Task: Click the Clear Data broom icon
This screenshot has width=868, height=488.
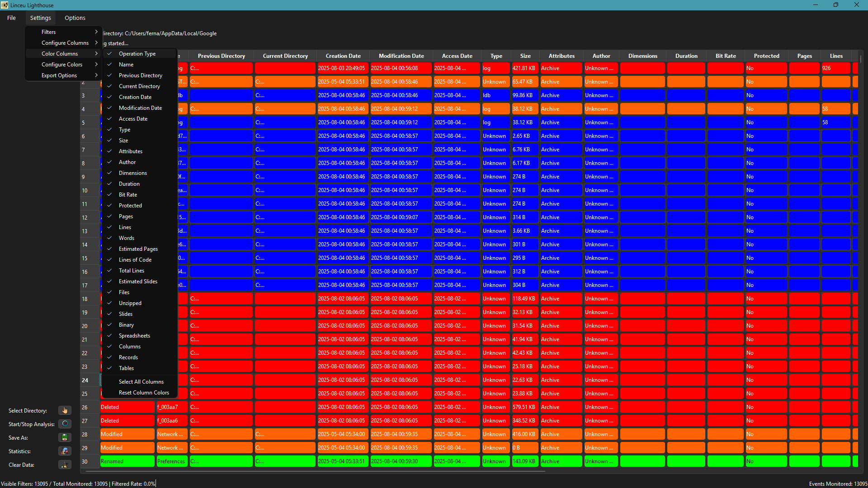Action: 65,465
